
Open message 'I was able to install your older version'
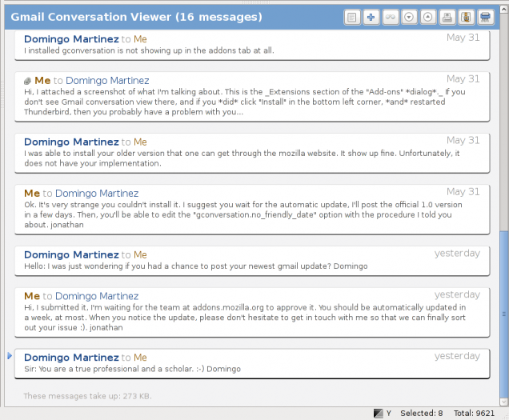252,153
